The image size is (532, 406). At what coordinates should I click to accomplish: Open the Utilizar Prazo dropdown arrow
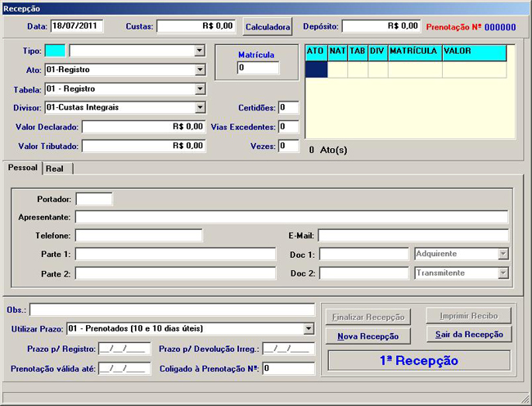(x=309, y=328)
